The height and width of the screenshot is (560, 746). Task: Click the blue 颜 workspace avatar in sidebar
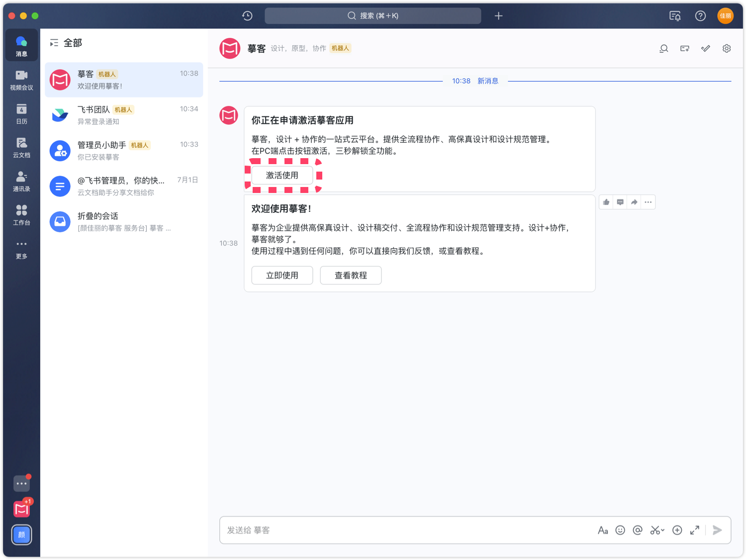click(21, 535)
